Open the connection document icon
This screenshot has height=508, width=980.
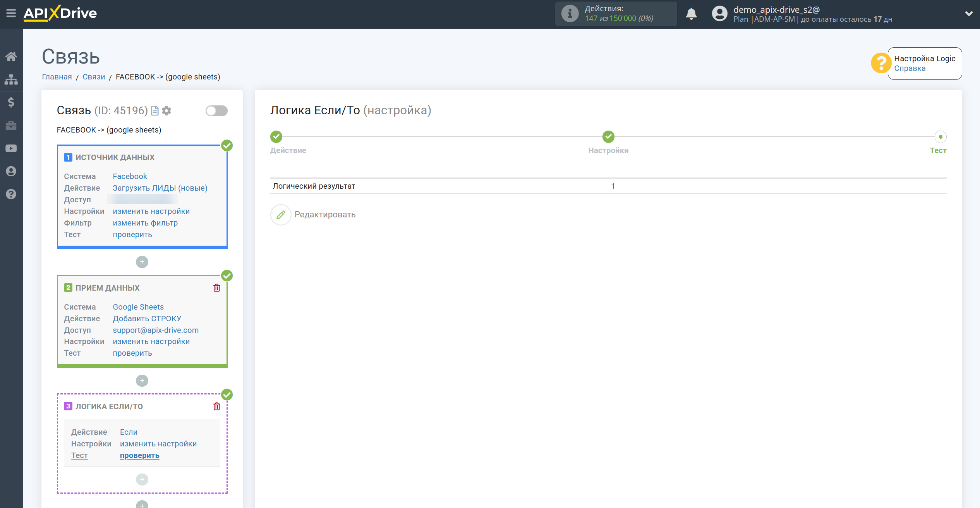pyautogui.click(x=155, y=111)
